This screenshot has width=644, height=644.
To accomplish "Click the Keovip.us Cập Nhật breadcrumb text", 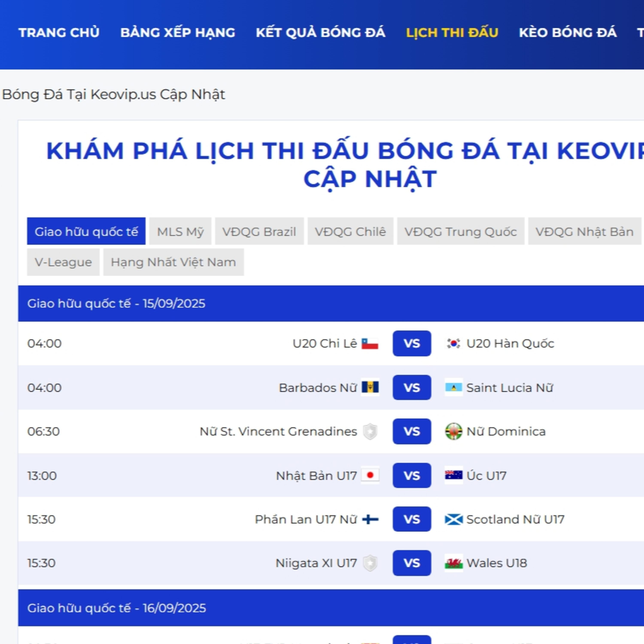I will (x=158, y=95).
